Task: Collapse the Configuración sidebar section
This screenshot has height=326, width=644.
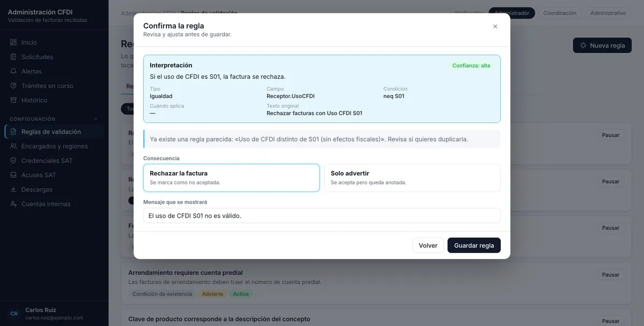Action: click(96, 119)
